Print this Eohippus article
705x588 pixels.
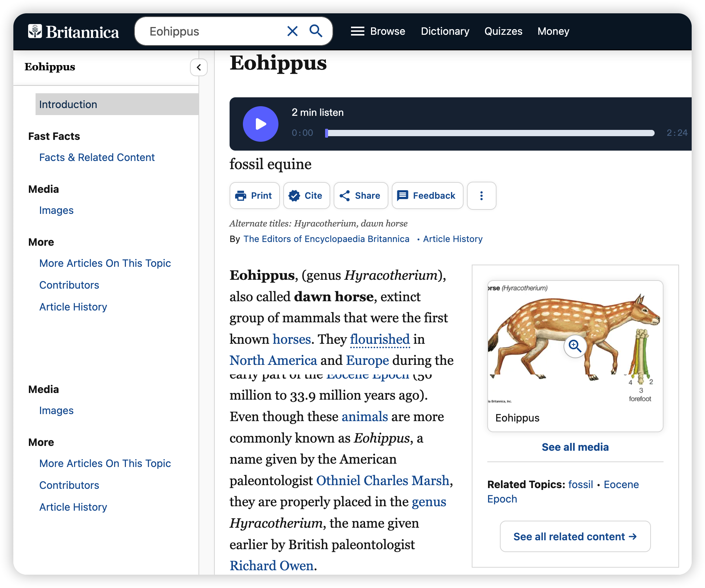(x=254, y=196)
